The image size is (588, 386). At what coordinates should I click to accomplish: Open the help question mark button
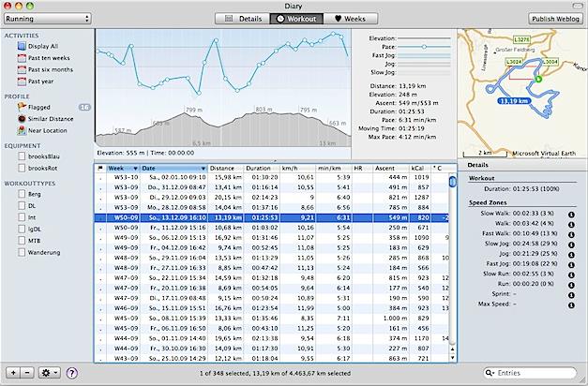71,373
